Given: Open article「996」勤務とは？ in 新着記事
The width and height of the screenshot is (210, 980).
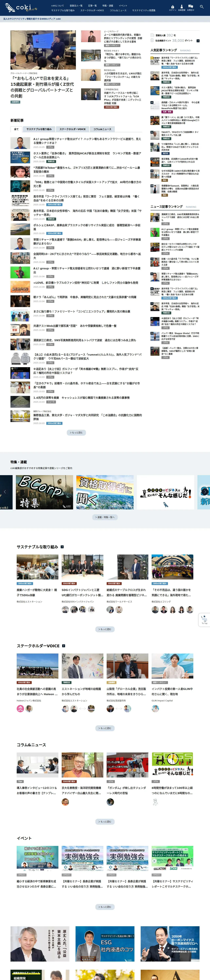Looking at the screenshot, I should [87, 184].
